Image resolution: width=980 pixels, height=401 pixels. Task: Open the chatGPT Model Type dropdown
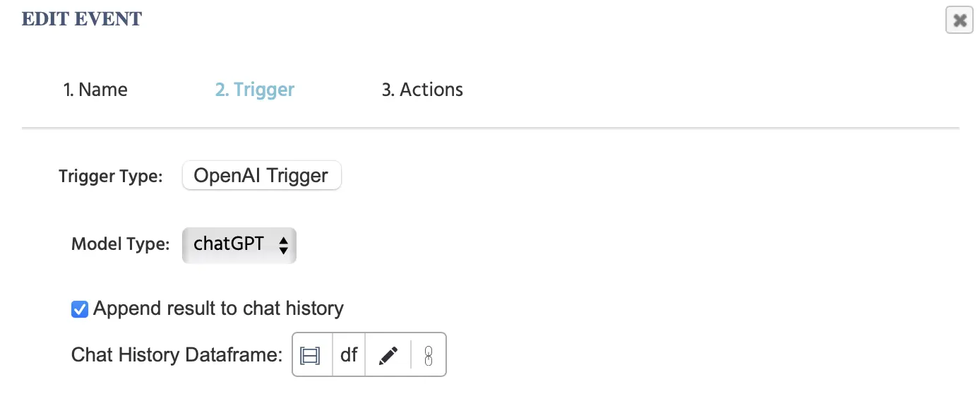pos(239,245)
